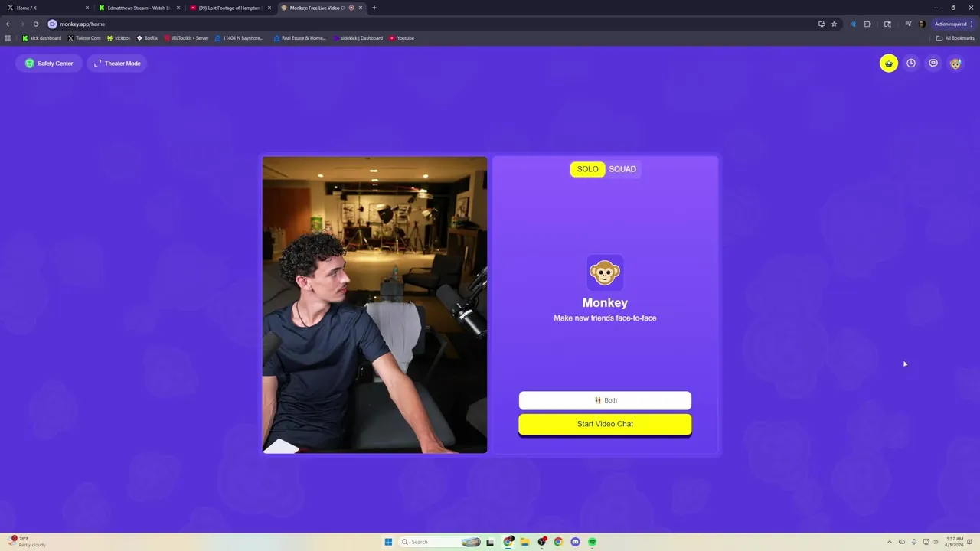Click the Action required button
The image size is (980, 551).
(953, 24)
